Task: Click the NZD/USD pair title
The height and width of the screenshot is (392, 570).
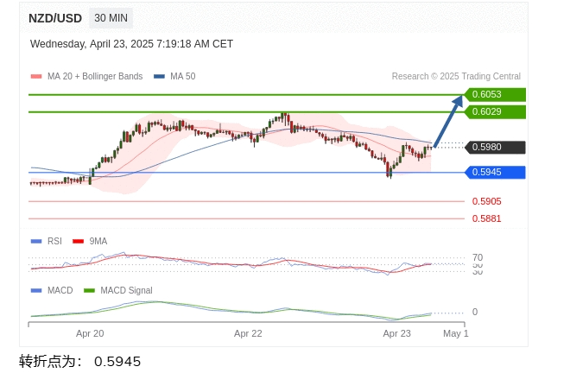Action: coord(55,18)
